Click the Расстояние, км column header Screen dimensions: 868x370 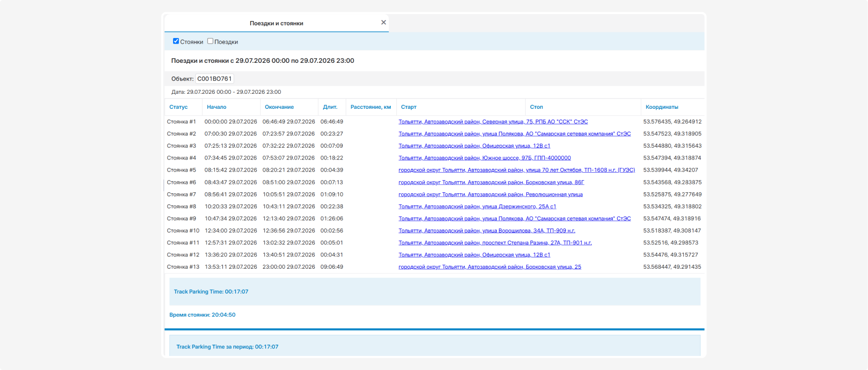click(x=371, y=107)
